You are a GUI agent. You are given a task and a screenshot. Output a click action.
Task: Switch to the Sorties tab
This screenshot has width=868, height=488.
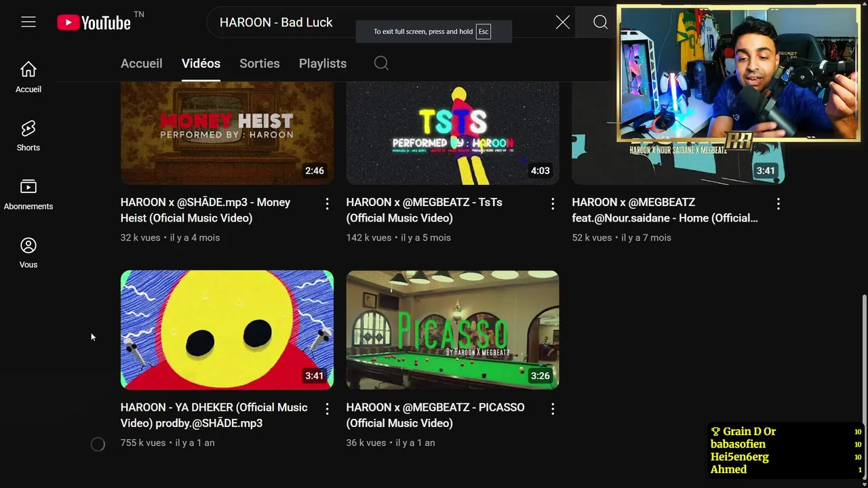(260, 63)
